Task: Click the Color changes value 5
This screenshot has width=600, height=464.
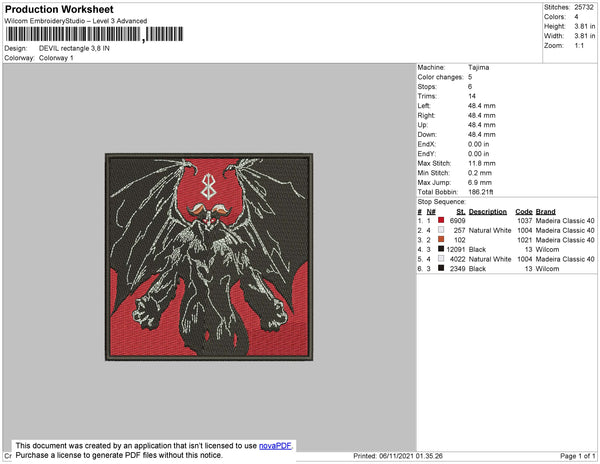Action: 470,77
